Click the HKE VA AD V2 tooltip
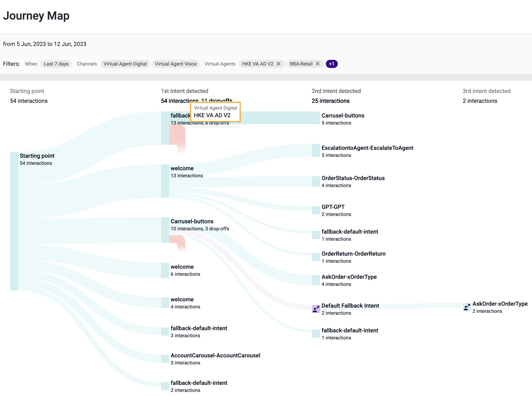The image size is (532, 402). pyautogui.click(x=215, y=112)
